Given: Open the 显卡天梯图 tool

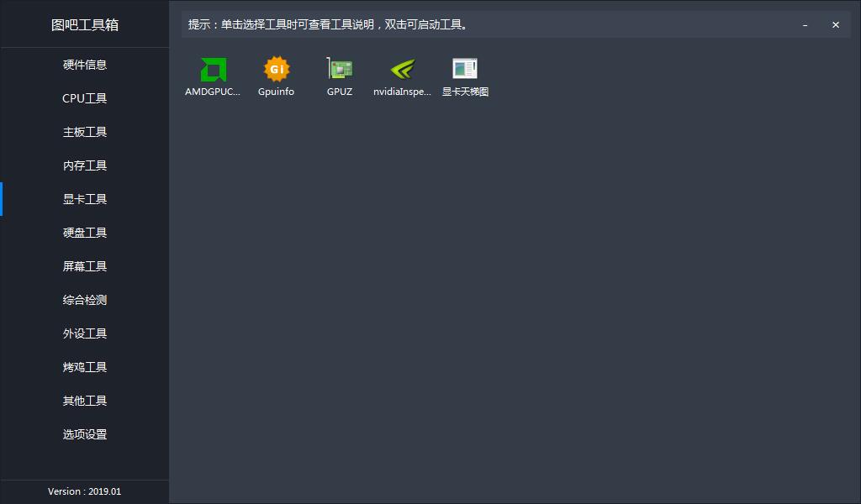Looking at the screenshot, I should (x=465, y=76).
